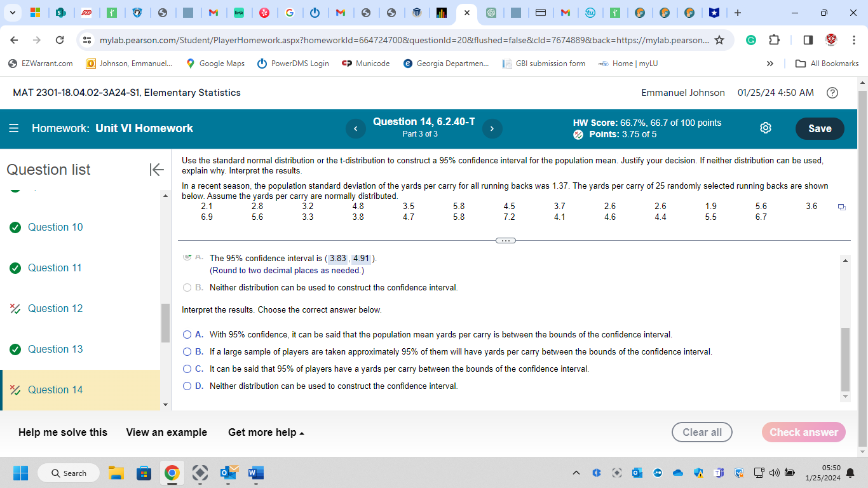Open the homework navigation hamburger menu
Screen dimensions: 868x488
tap(15, 128)
